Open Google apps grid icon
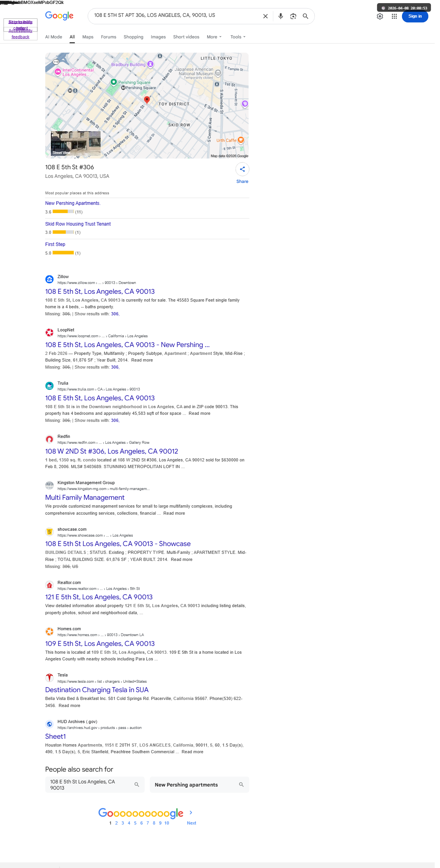Screen dimensions: 440x868 (394, 16)
